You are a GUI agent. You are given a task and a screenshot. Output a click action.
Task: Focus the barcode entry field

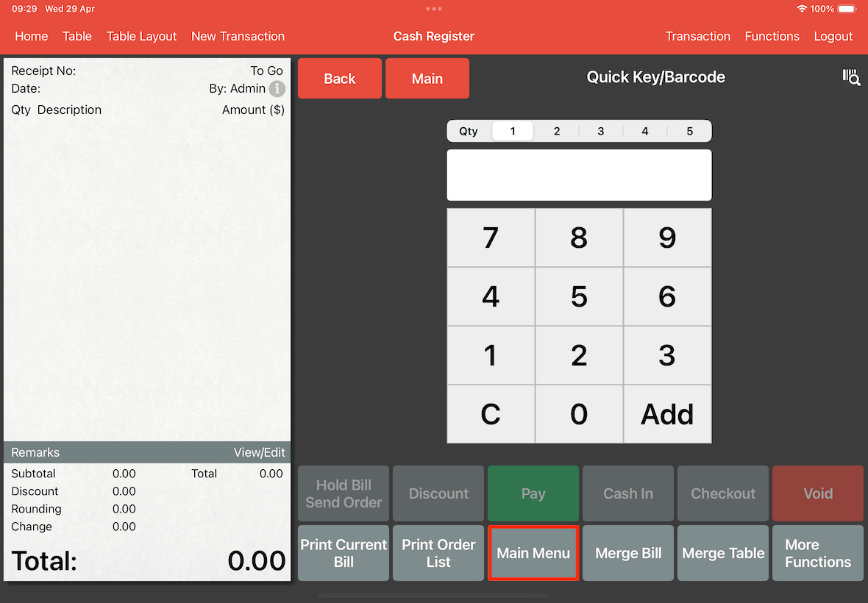coord(579,175)
